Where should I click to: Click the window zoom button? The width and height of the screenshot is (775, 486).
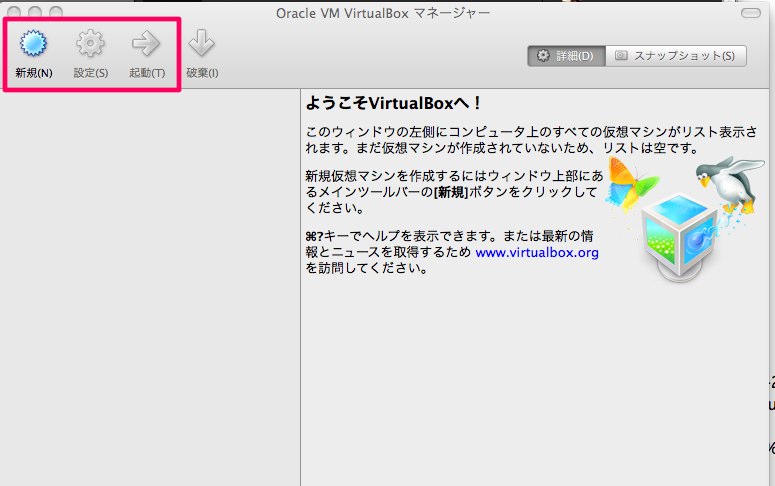click(x=56, y=11)
